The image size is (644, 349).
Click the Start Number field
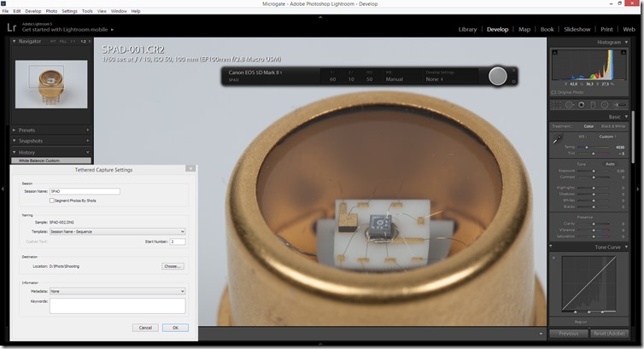[177, 241]
